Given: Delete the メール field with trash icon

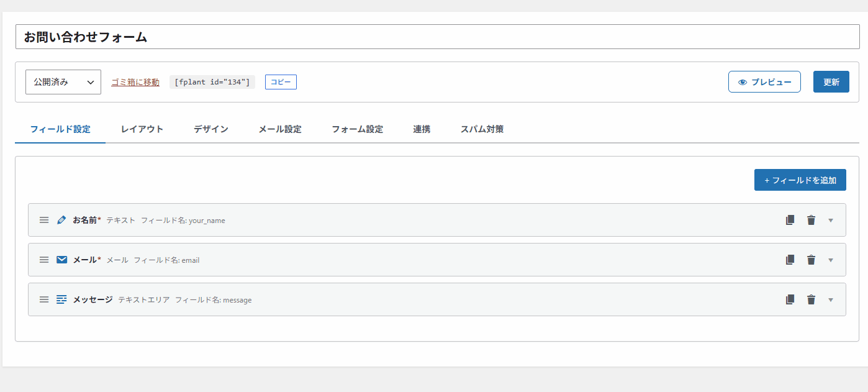Looking at the screenshot, I should pyautogui.click(x=811, y=260).
